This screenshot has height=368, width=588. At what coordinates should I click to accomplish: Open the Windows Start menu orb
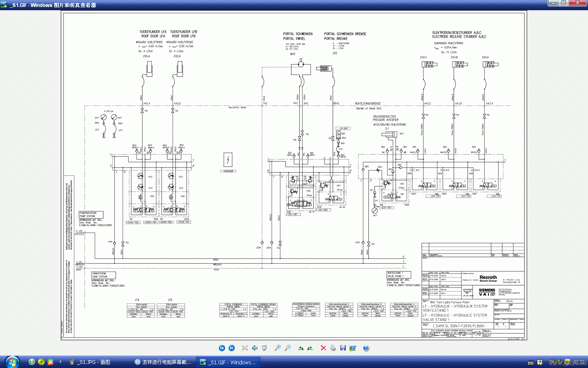(12, 362)
